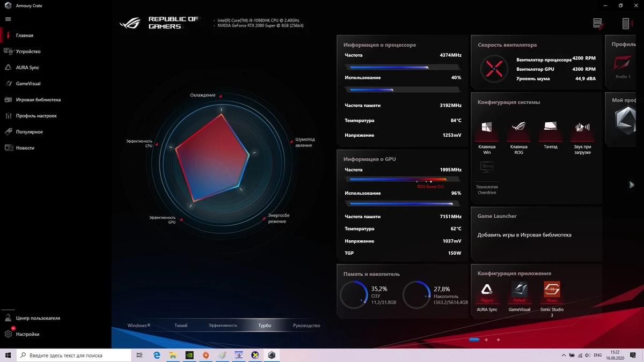644x362 pixels.
Task: Toggle the Тачпэд setting
Action: (550, 127)
